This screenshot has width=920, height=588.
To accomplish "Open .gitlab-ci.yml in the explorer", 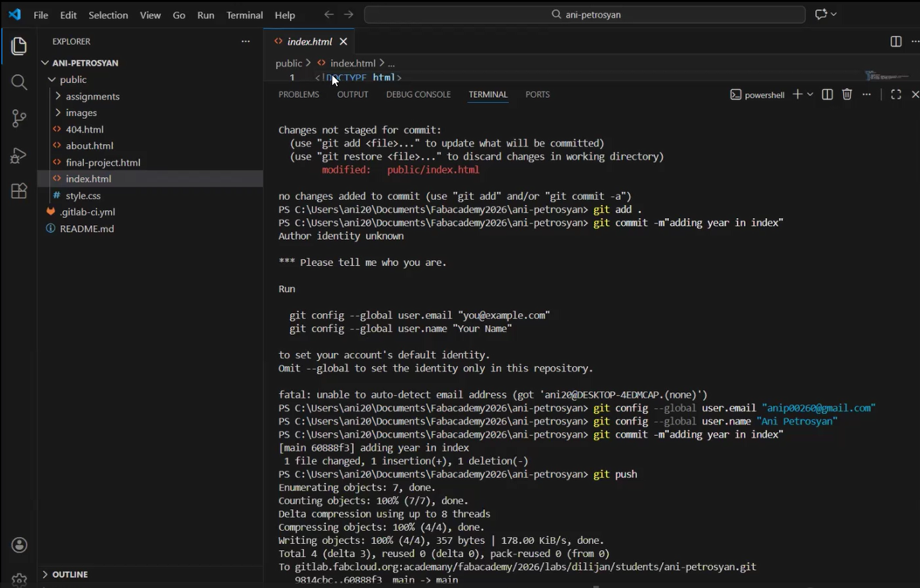I will (x=87, y=212).
